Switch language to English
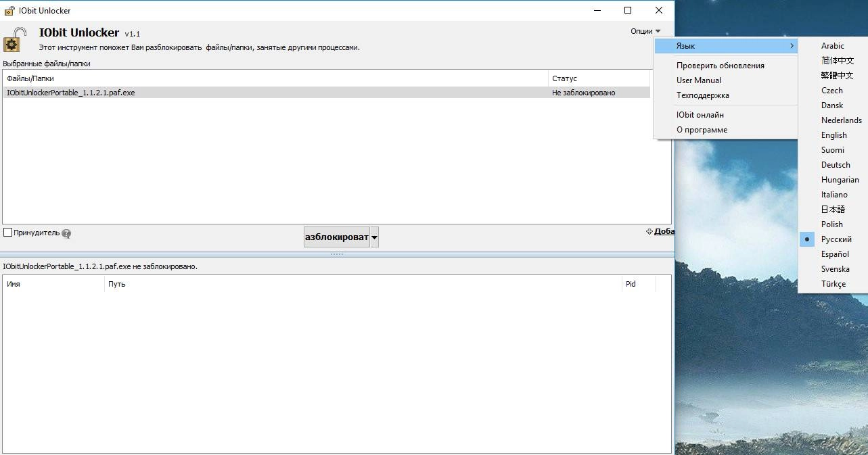This screenshot has height=455, width=868. [x=833, y=135]
